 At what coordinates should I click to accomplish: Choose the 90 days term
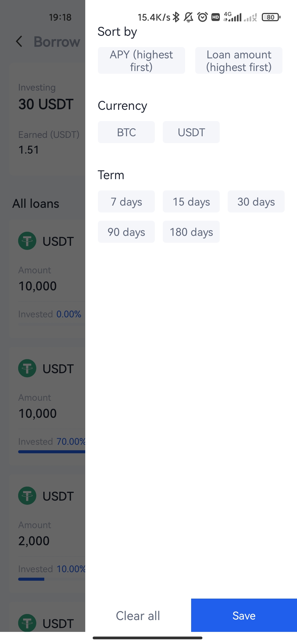pyautogui.click(x=126, y=232)
